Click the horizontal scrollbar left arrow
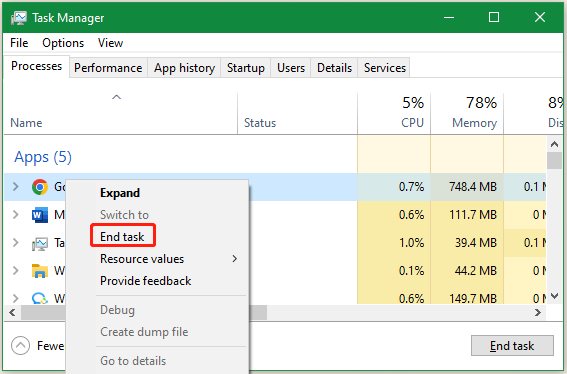 (x=12, y=313)
